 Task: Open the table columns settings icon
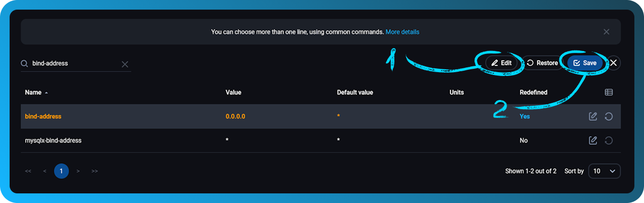(608, 92)
